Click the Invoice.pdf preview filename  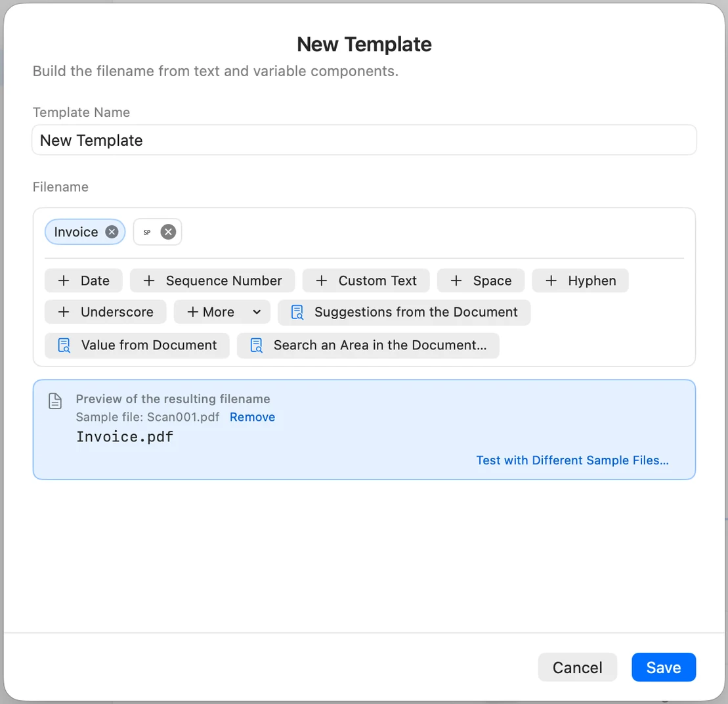[125, 437]
